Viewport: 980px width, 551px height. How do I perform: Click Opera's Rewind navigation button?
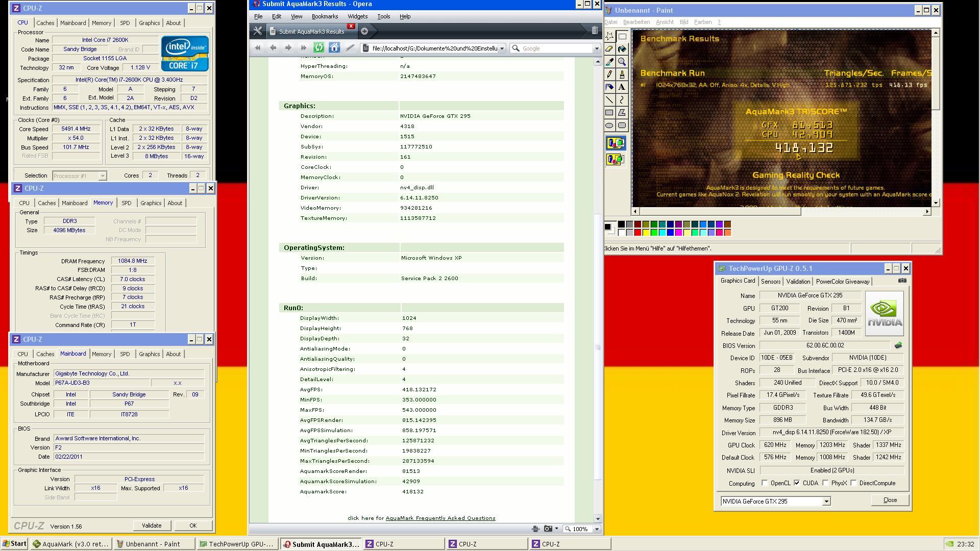coord(258,48)
